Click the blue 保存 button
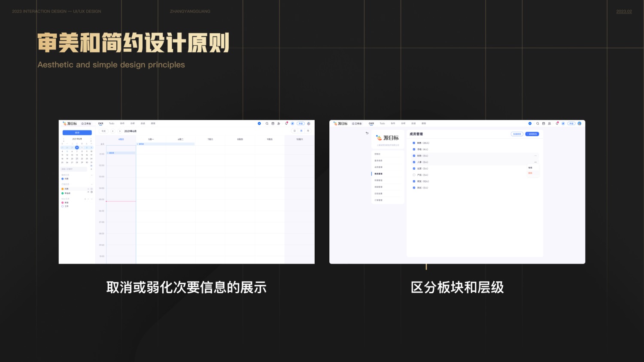The width and height of the screenshot is (644, 362). pos(77,132)
